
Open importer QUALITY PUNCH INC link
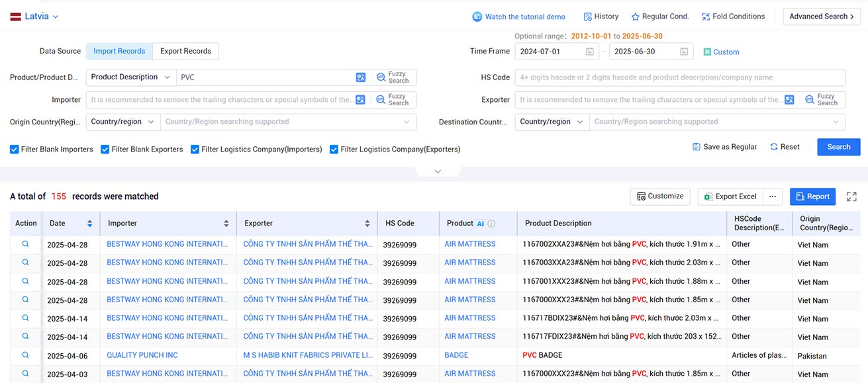[x=142, y=355]
